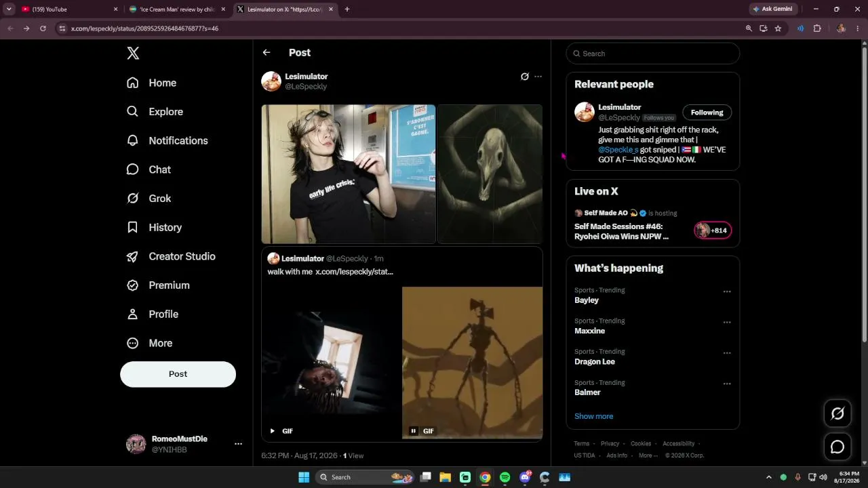Click the Ask Gemini button
The height and width of the screenshot is (488, 868).
click(772, 9)
